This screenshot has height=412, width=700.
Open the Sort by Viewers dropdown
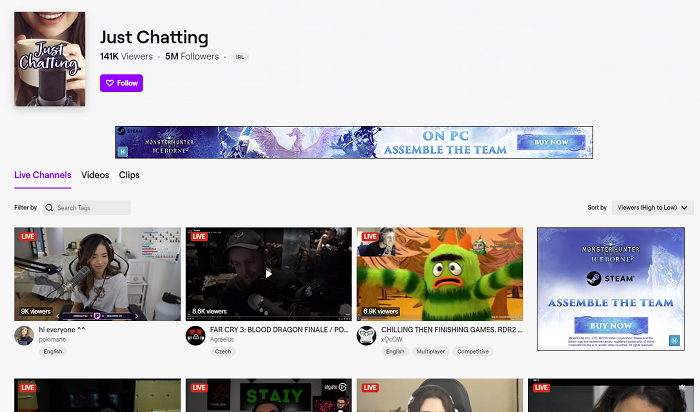(650, 207)
